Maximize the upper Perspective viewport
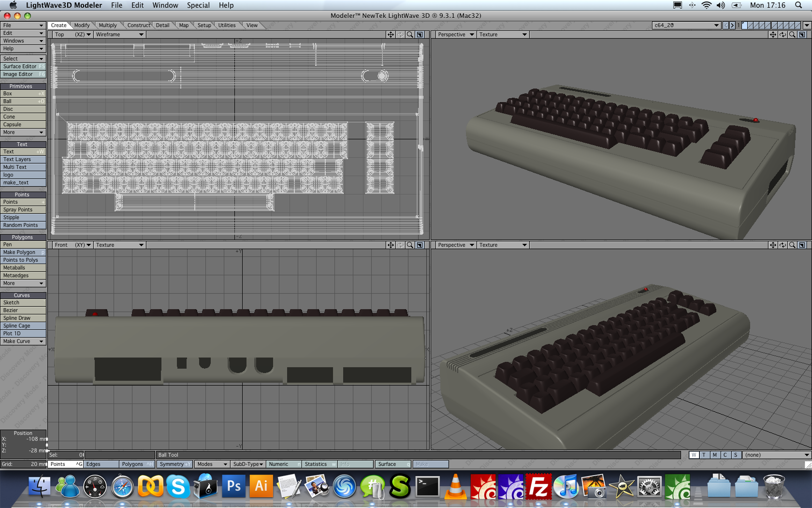812x508 pixels. click(802, 34)
